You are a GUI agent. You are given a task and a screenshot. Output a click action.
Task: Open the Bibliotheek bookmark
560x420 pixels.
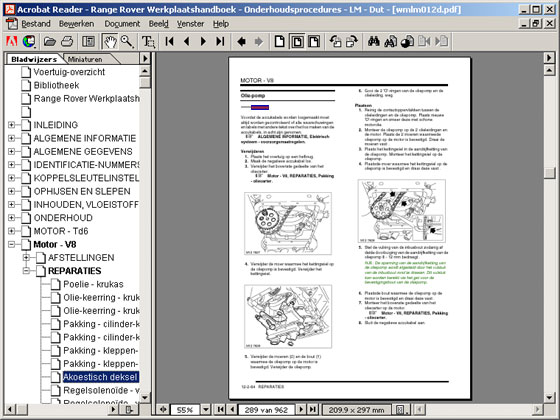(56, 85)
